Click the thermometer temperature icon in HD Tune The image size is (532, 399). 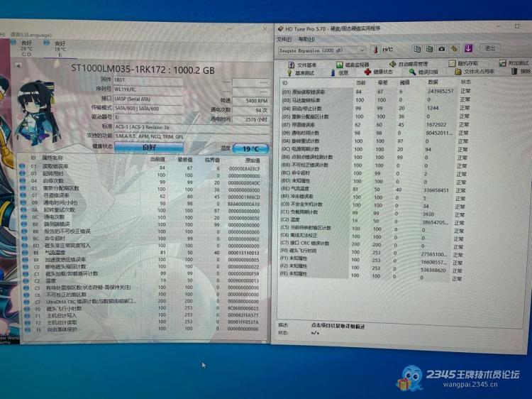[x=374, y=50]
